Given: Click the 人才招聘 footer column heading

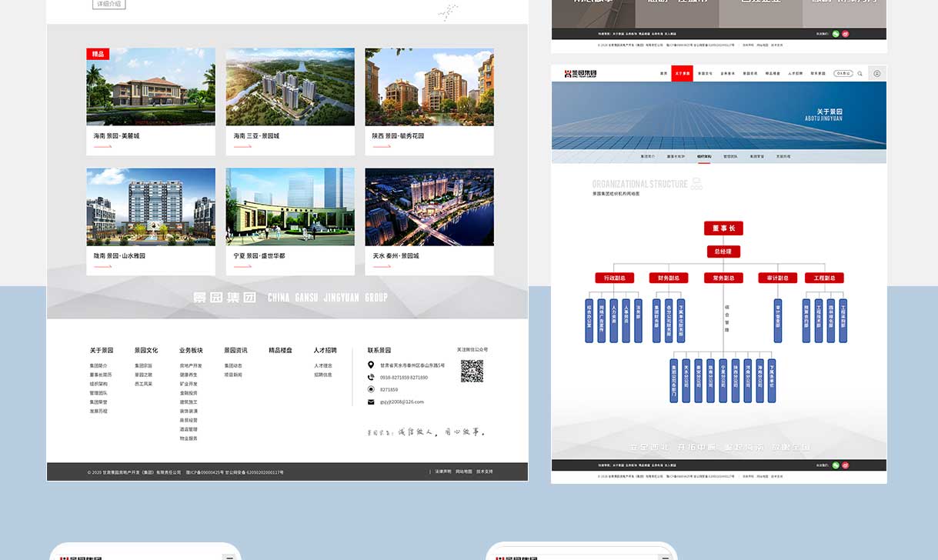Looking at the screenshot, I should coord(325,350).
